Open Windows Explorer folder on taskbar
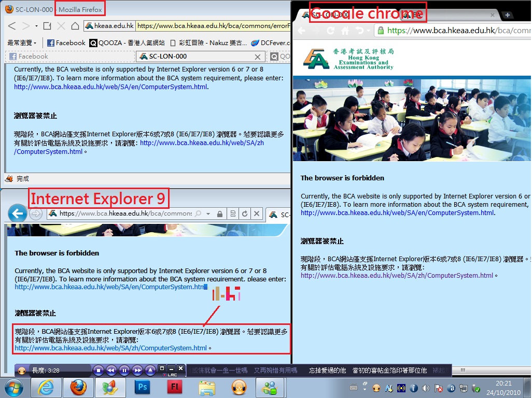 (207, 388)
